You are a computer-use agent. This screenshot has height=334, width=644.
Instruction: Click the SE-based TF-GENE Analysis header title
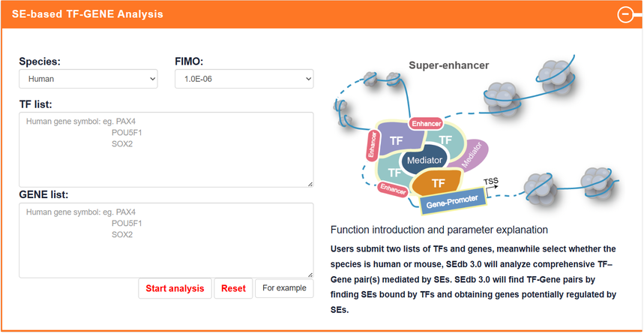tap(88, 14)
